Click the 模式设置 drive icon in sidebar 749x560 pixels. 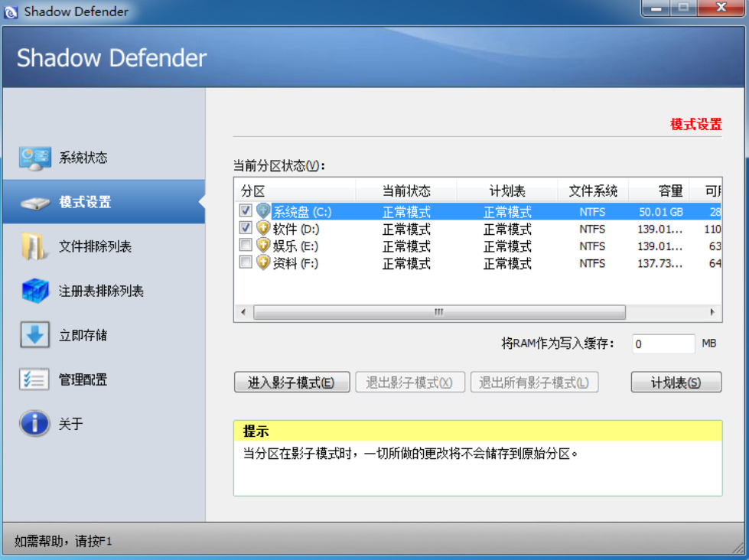pos(35,203)
